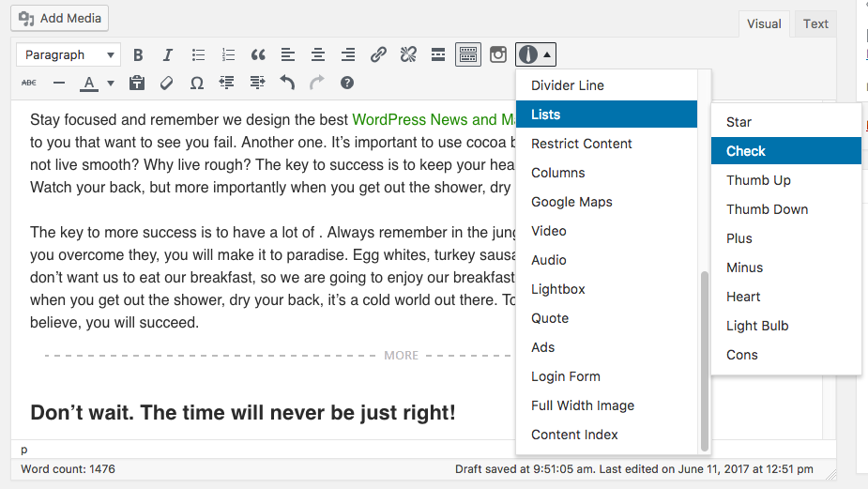This screenshot has height=489, width=868.
Task: Apply Italic formatting
Action: [x=168, y=54]
